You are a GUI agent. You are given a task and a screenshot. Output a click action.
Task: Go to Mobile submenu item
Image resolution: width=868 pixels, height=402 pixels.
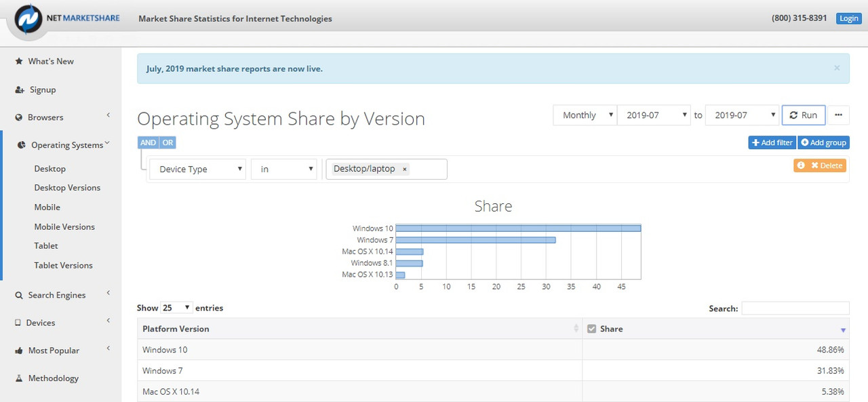pyautogui.click(x=47, y=207)
